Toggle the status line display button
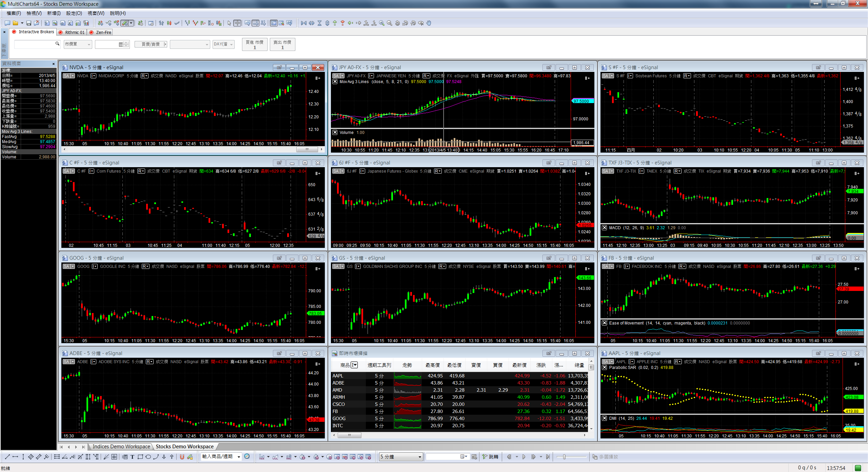The width and height of the screenshot is (868, 472). (x=256, y=23)
